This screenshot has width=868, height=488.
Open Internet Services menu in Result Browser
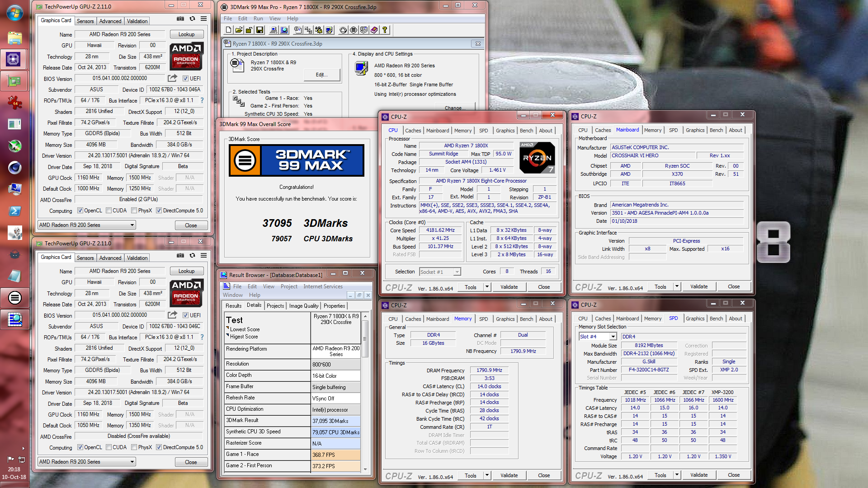coord(323,286)
